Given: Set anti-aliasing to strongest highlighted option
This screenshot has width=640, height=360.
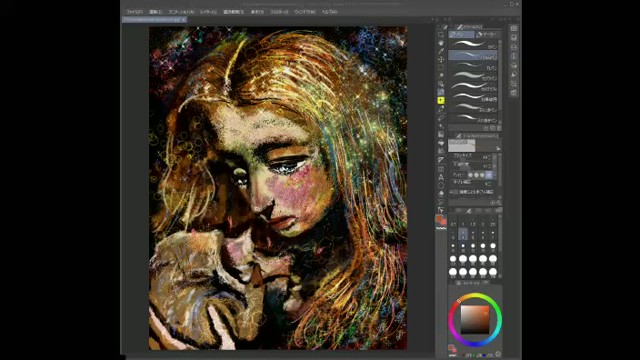Looking at the screenshot, I should coord(489,175).
